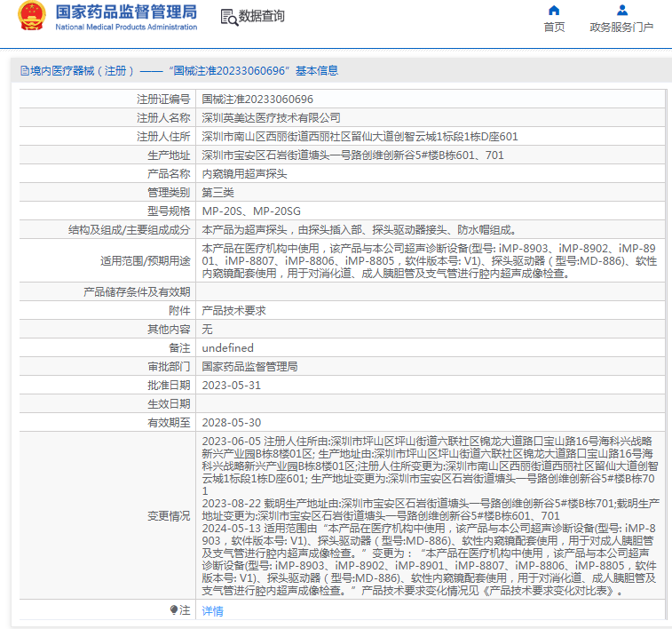Open the 数据查询 search icon
Screen dimensions: 672x629
tap(229, 17)
